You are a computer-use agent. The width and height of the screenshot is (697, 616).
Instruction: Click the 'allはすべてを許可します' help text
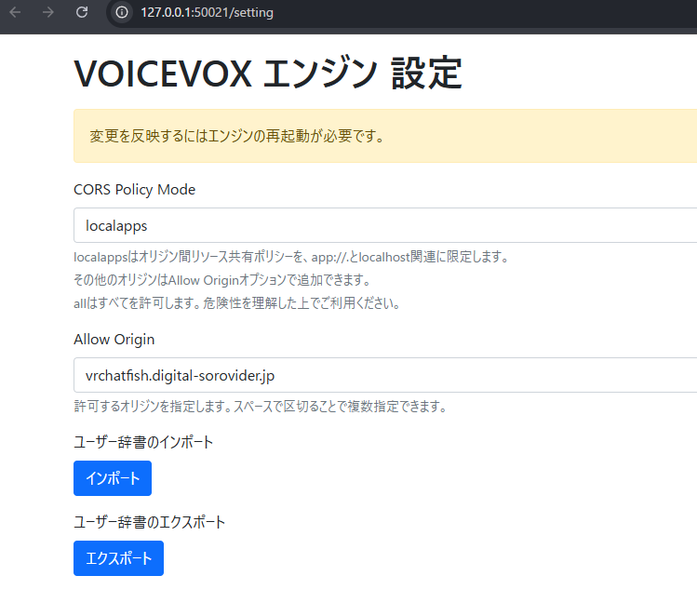point(237,303)
